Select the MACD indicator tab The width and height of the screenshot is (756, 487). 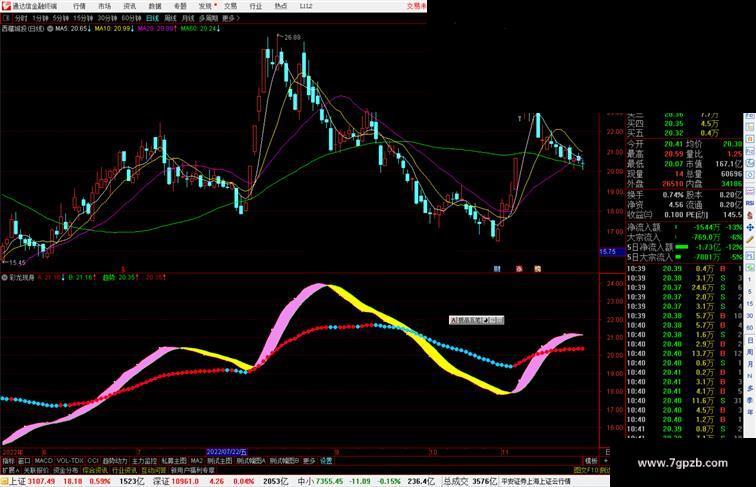click(x=43, y=461)
